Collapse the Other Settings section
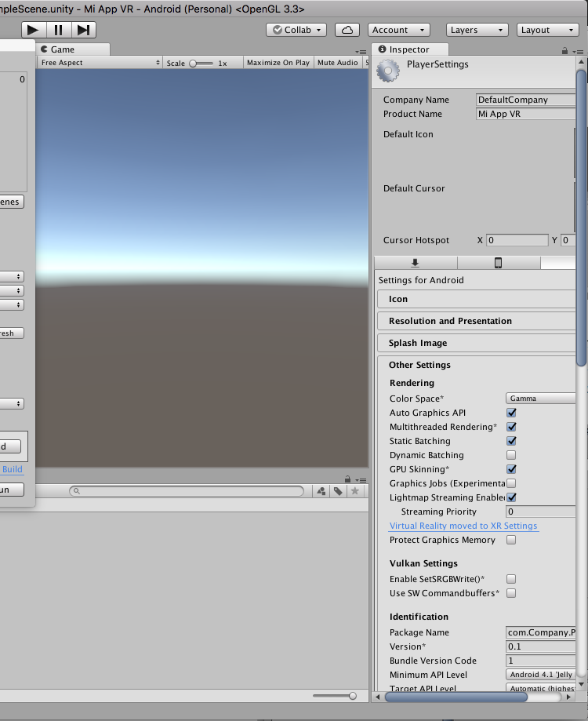The image size is (588, 721). tap(477, 365)
